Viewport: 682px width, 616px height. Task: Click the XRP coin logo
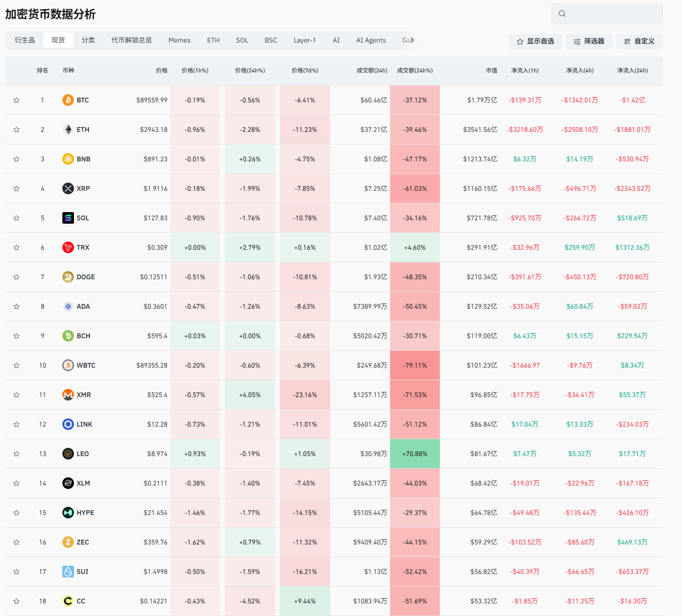pyautogui.click(x=68, y=188)
